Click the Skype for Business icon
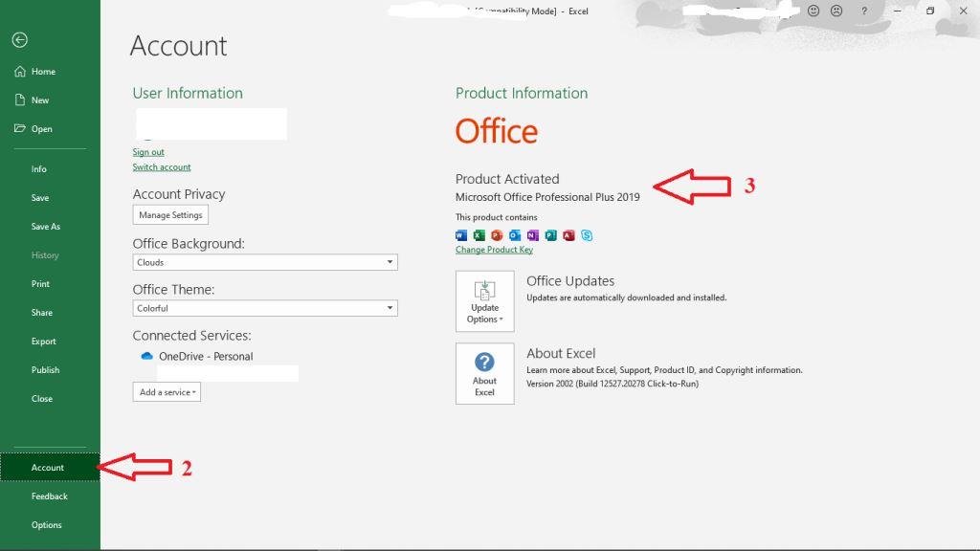Image resolution: width=980 pixels, height=551 pixels. [587, 235]
